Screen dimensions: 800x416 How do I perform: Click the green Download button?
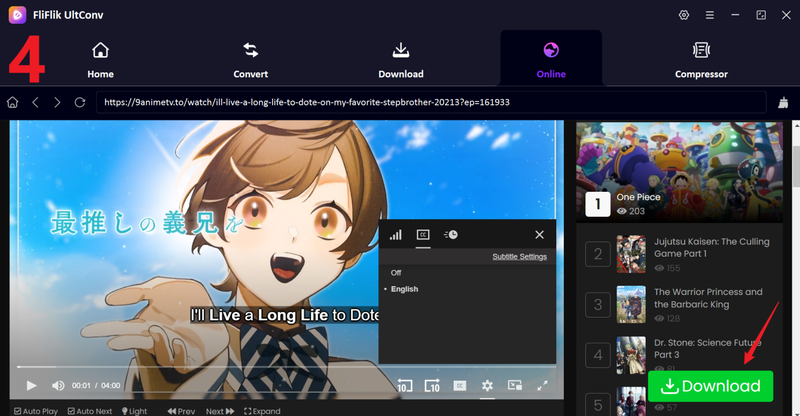(x=710, y=386)
